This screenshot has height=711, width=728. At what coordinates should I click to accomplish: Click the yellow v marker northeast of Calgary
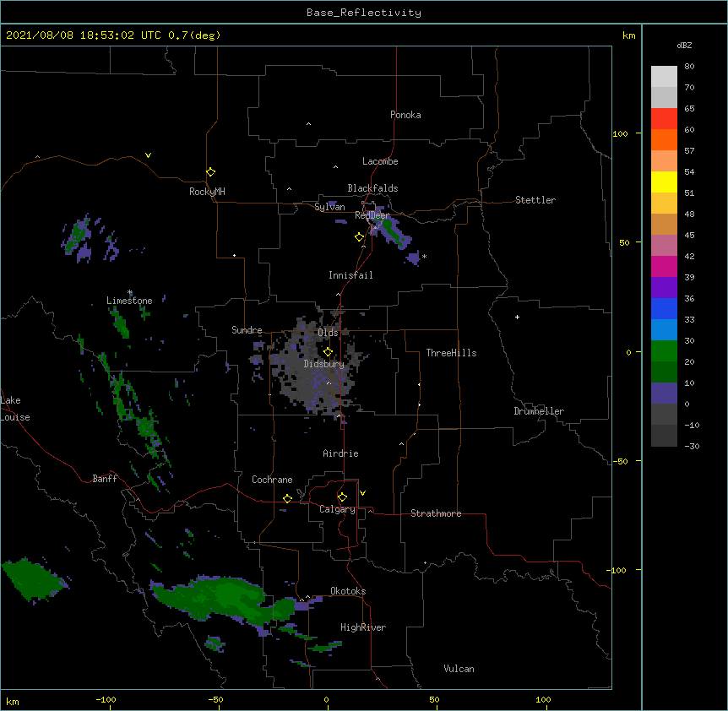[362, 493]
